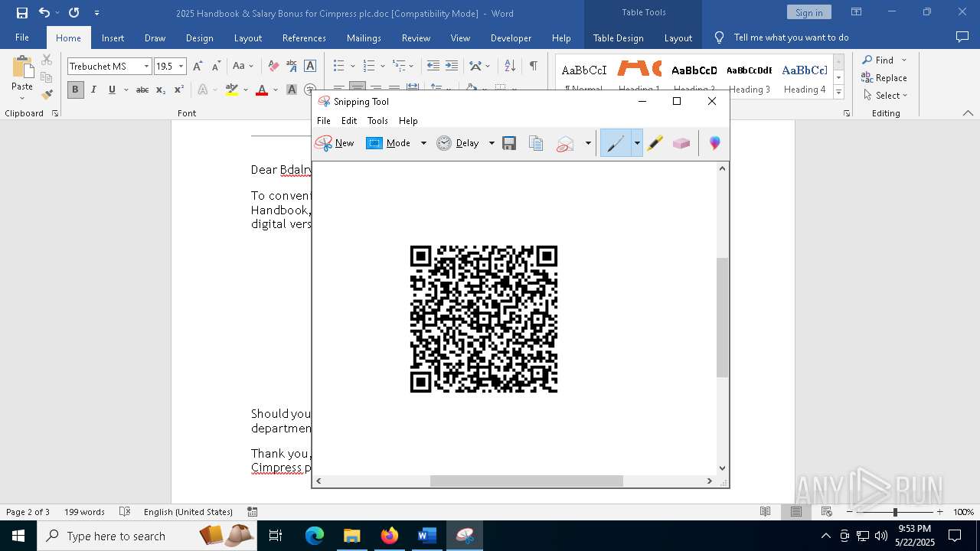Toggle superscript formatting
This screenshot has width=980, height=551.
(178, 90)
